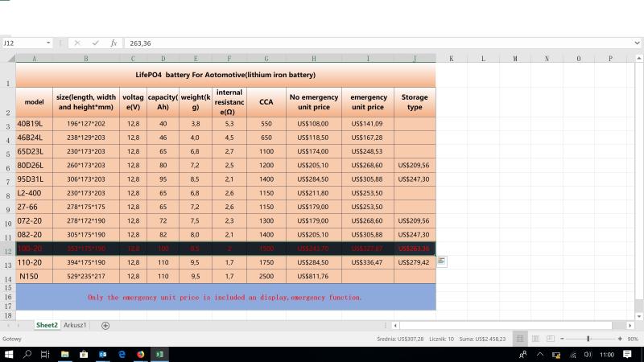Add a new sheet with plus button
This screenshot has height=362, width=644.
click(x=105, y=325)
